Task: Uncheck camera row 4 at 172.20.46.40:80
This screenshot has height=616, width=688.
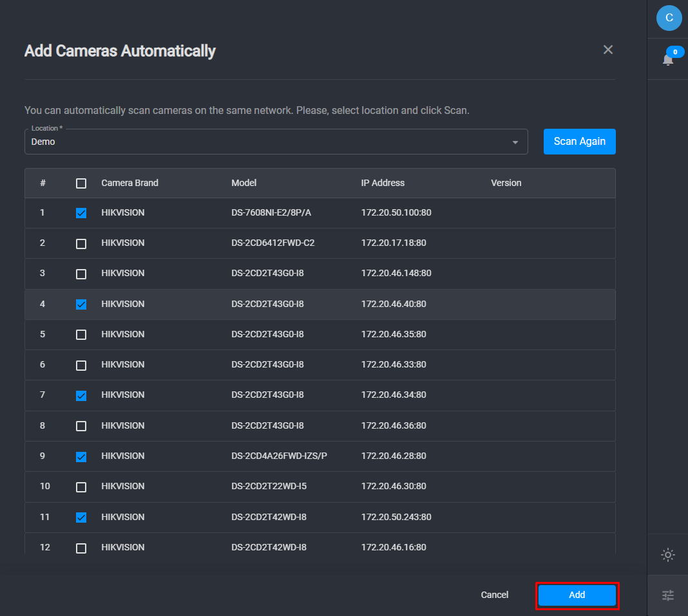Action: tap(81, 304)
